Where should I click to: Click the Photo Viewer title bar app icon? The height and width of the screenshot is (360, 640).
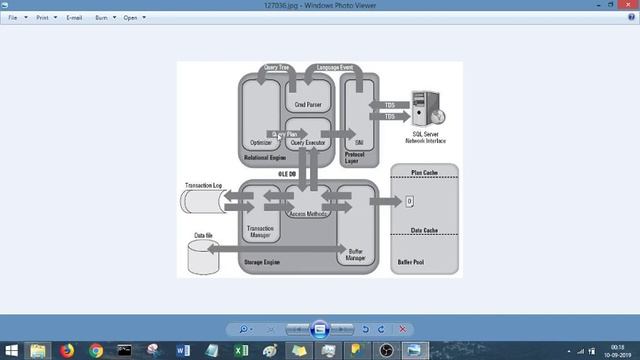point(4,5)
